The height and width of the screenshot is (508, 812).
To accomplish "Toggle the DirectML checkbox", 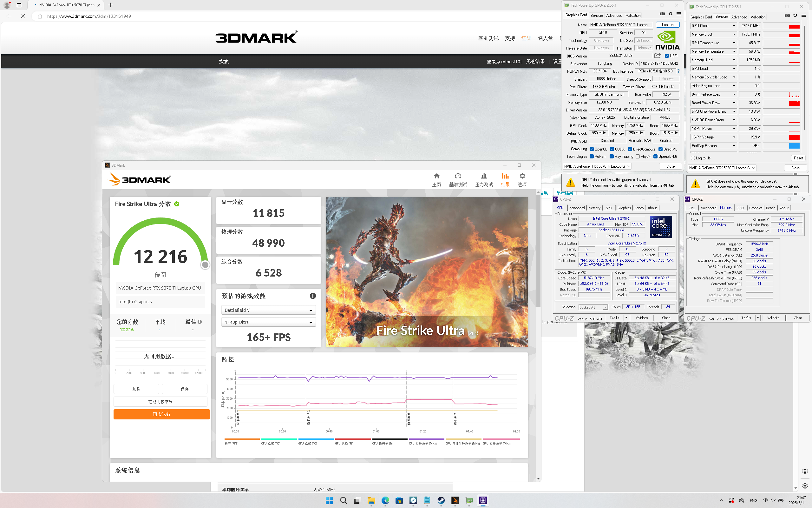I will [660, 149].
